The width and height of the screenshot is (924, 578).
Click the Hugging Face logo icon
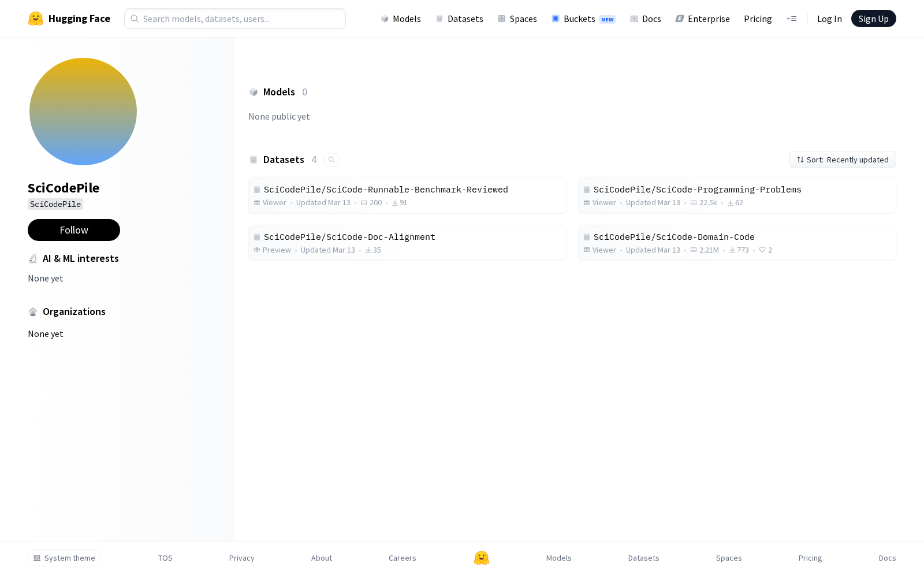point(36,18)
